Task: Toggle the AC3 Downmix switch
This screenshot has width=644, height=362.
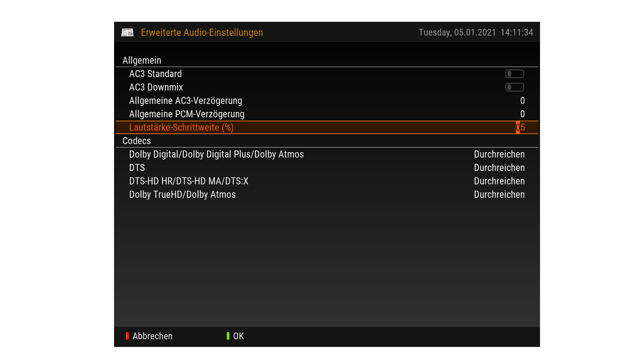Action: click(x=515, y=87)
